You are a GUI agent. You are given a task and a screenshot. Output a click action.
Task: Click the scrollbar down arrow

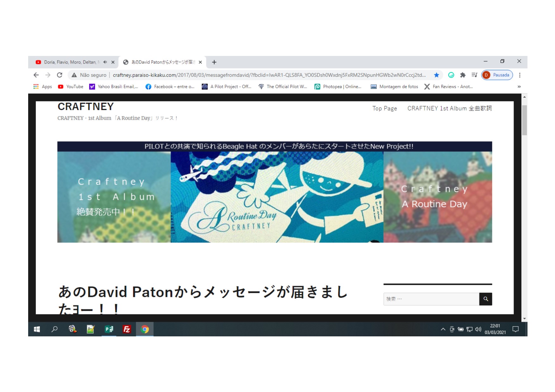(524, 319)
